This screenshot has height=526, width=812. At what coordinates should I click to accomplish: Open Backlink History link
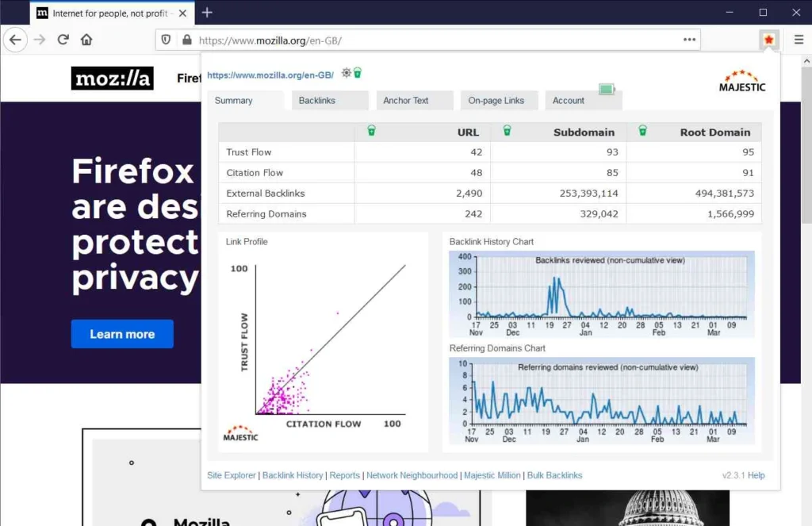click(293, 475)
